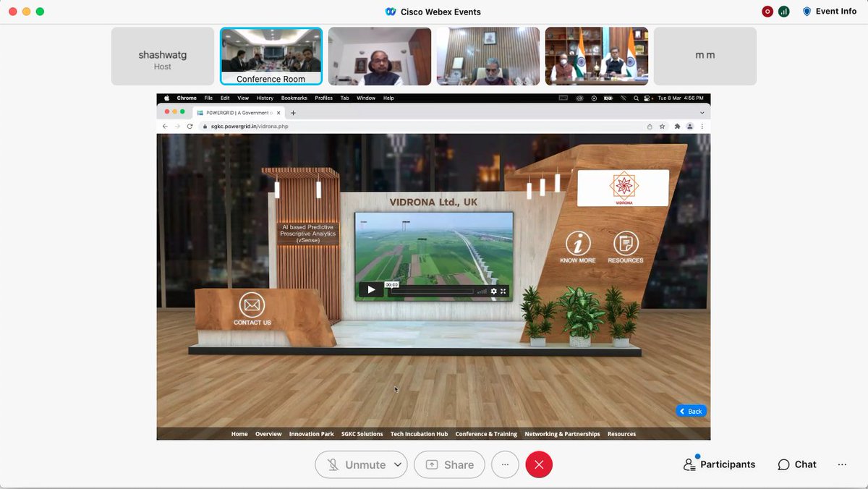
Task: Open Home in the site footer nav
Action: (239, 434)
